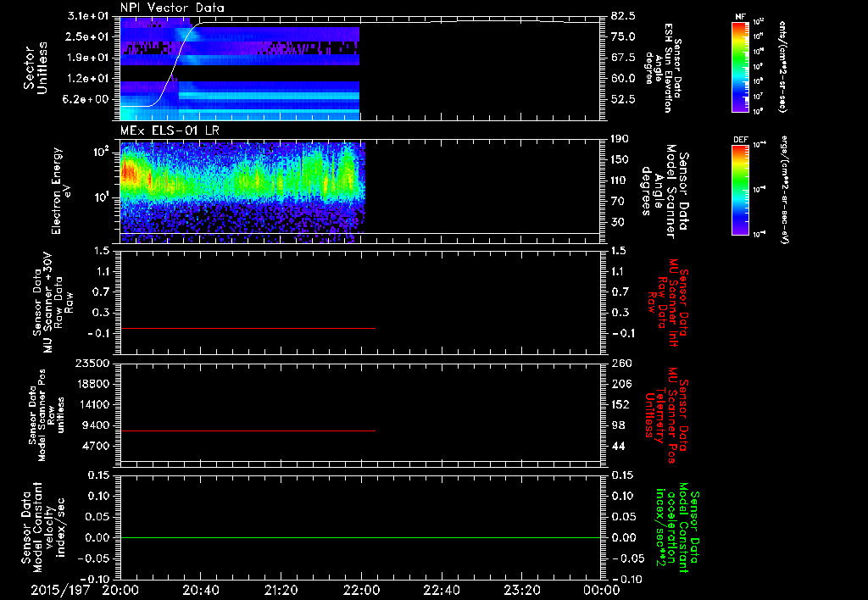Click the 110 scanner angle tick value
The height and width of the screenshot is (600, 868).
(x=620, y=181)
